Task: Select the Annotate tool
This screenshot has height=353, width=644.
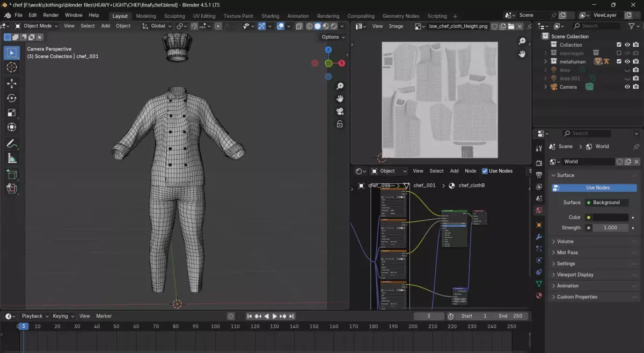Action: click(x=12, y=143)
